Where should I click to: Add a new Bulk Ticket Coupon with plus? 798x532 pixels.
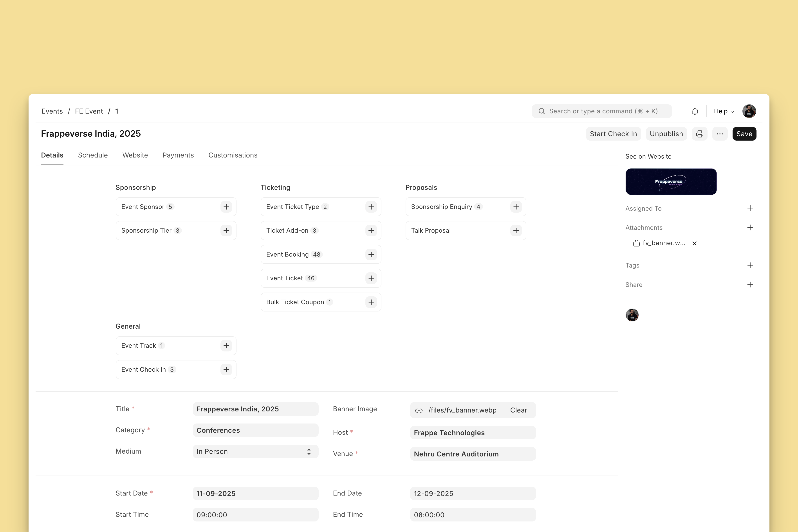371,302
